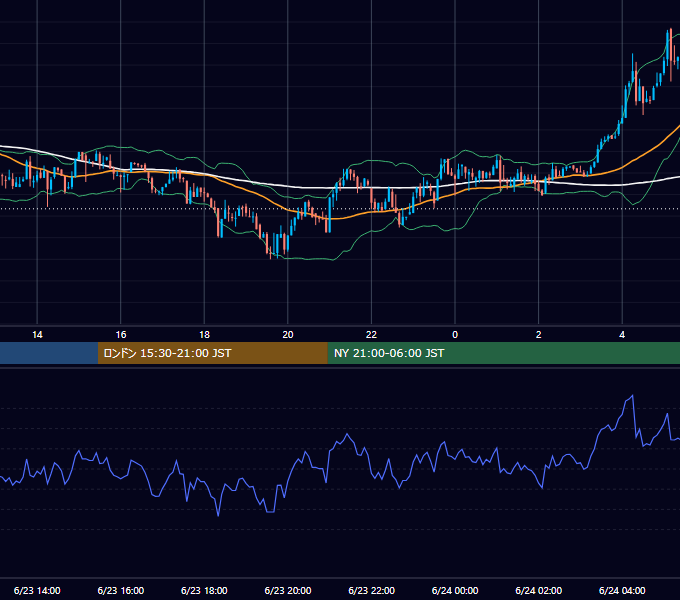Click the hour label 22 on time axis

point(371,335)
